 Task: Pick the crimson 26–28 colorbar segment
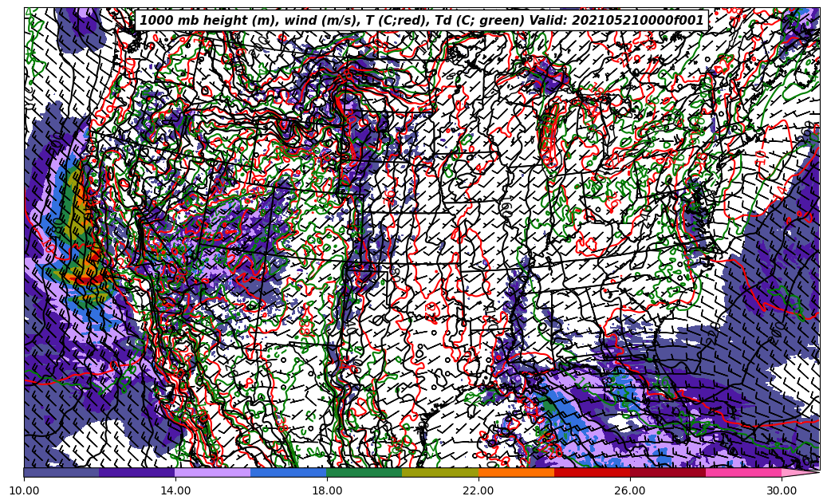[x=668, y=472]
